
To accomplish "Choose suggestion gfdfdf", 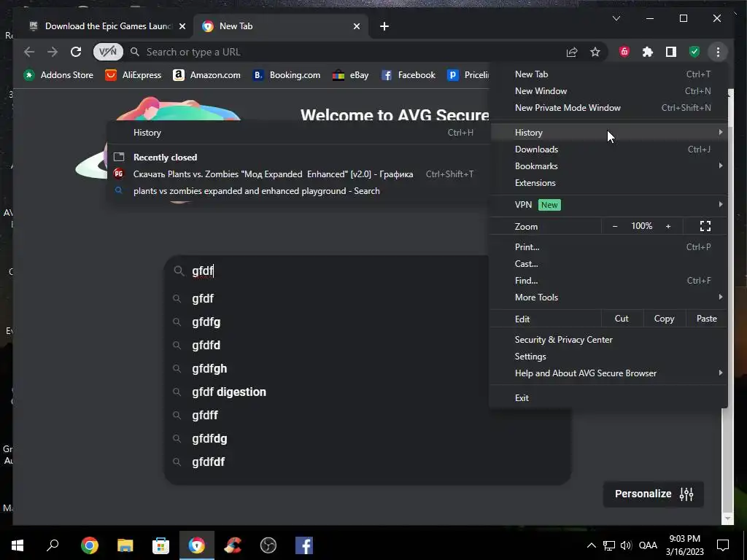I will coord(209,462).
